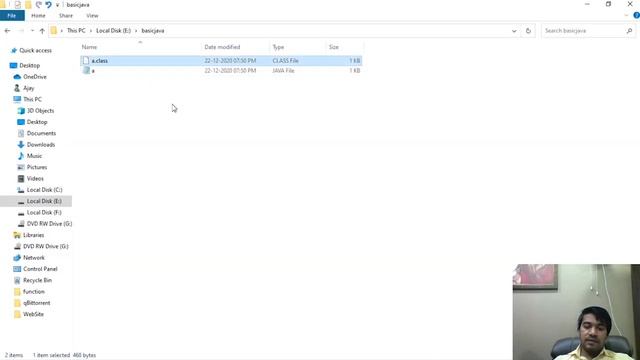Screen dimensions: 640x360
Task: Click the Back navigation arrow
Action: 7,31
